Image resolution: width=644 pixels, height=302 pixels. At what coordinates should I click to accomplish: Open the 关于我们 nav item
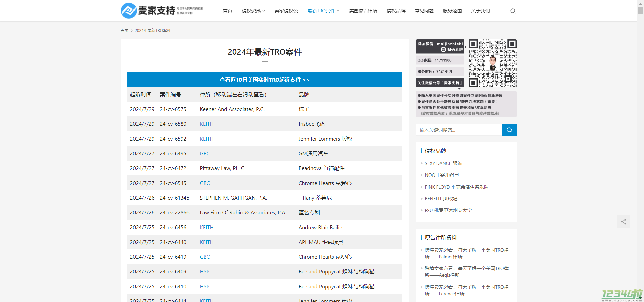481,11
